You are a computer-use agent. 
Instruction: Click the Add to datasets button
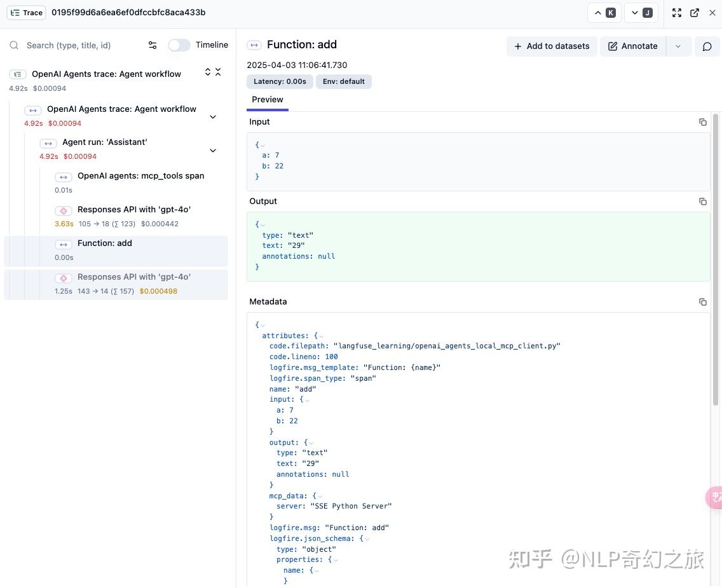pos(551,46)
